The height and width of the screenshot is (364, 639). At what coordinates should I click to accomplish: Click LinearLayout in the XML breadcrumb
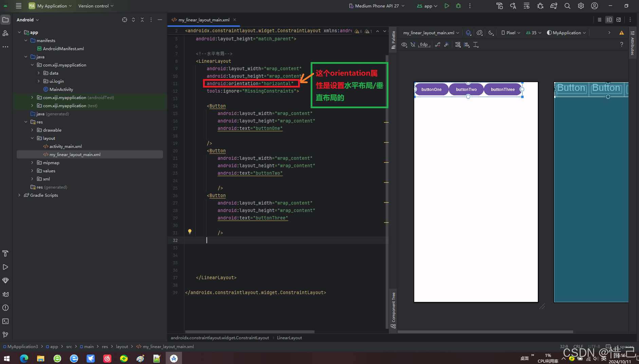(x=289, y=338)
